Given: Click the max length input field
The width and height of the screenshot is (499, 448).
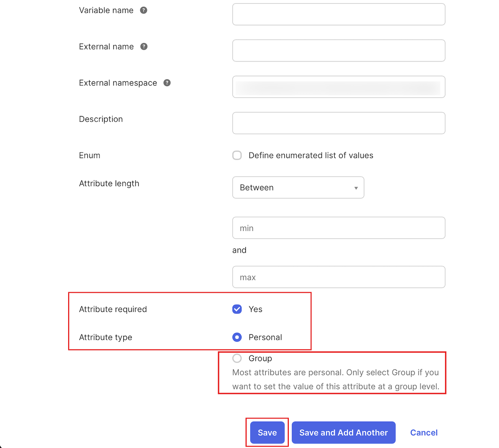Looking at the screenshot, I should [x=339, y=277].
